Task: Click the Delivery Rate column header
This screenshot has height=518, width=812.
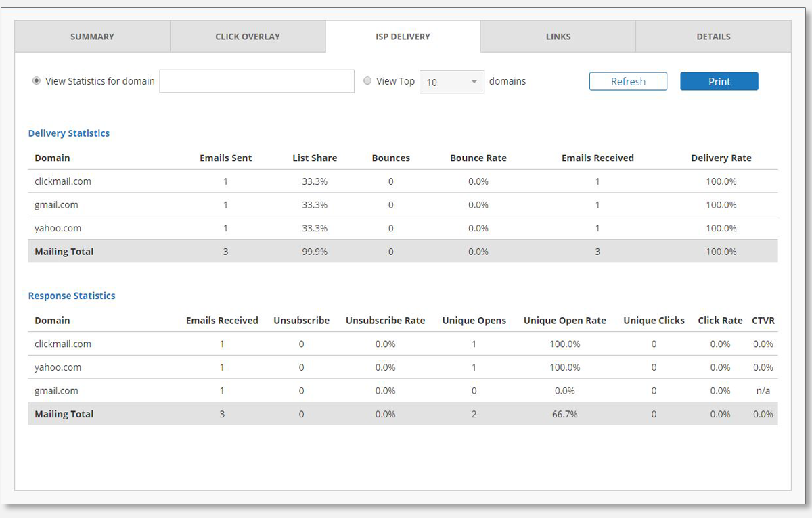Action: 721,158
